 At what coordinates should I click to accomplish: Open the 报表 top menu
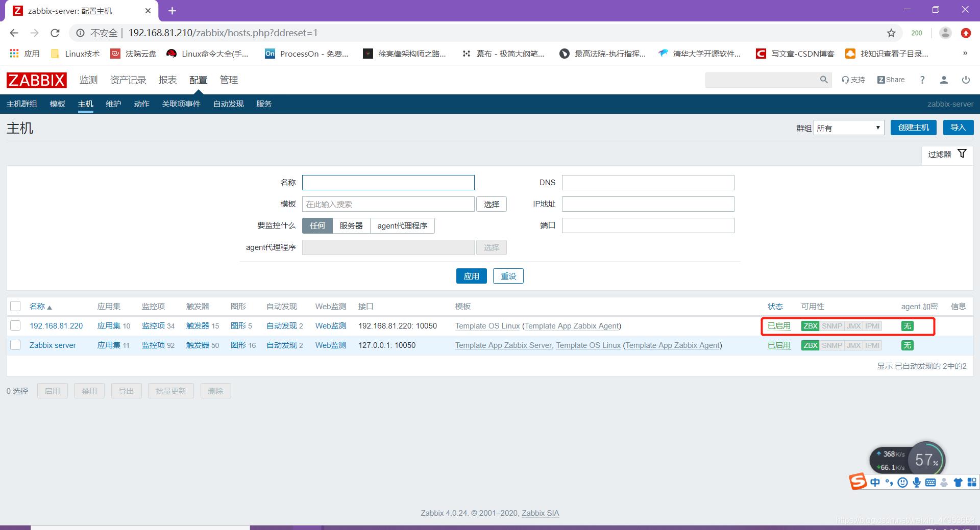click(167, 80)
